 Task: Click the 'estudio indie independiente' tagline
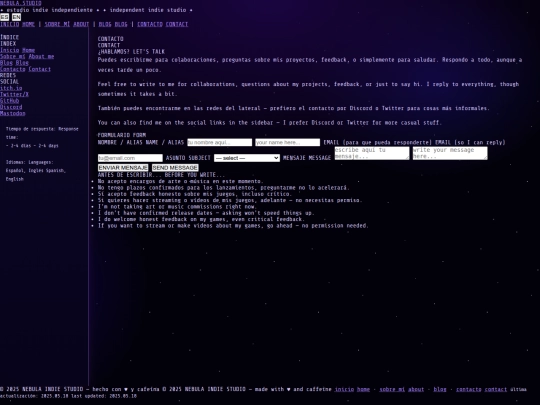click(50, 10)
